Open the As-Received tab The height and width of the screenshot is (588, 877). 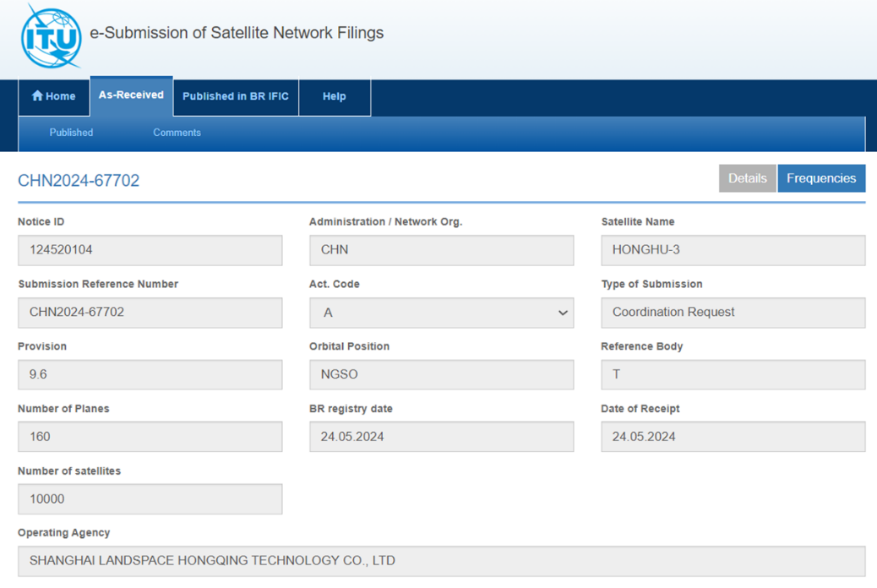(x=131, y=95)
